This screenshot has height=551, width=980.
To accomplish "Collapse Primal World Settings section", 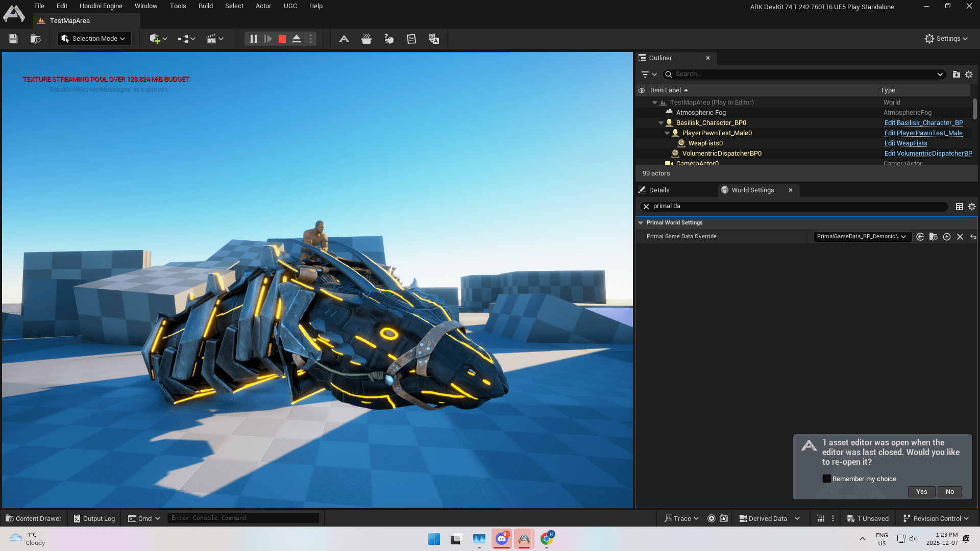I will [641, 223].
